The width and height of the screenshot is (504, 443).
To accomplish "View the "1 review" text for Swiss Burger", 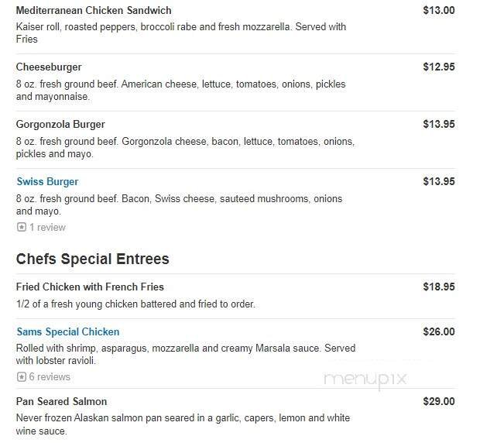I will (47, 228).
